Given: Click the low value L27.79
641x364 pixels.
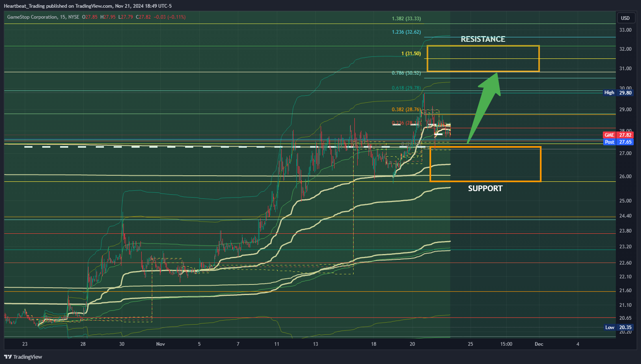Looking at the screenshot, I should (126, 17).
